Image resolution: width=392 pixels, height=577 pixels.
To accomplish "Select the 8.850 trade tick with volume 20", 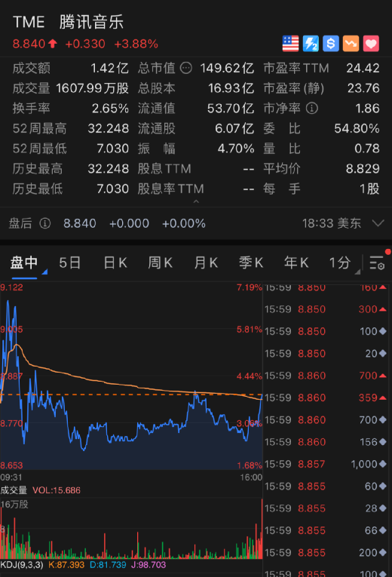I will coord(326,354).
